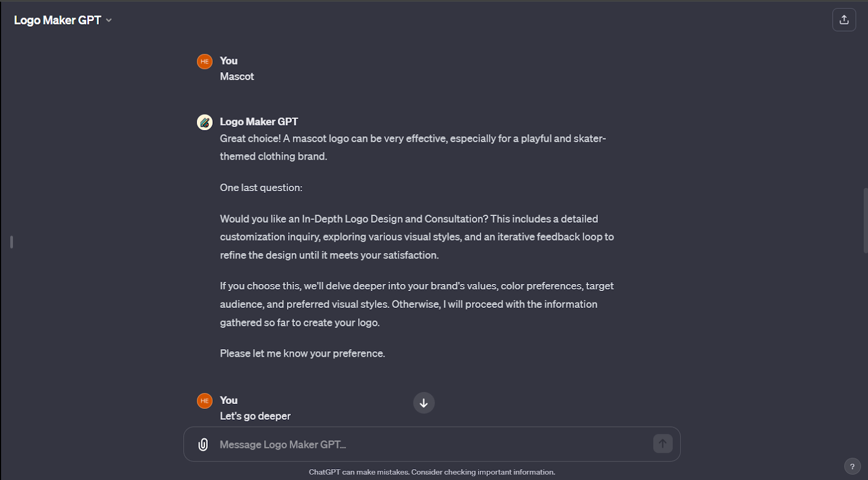Click the HE avatar beside Mascot message
The height and width of the screenshot is (480, 868).
[205, 61]
